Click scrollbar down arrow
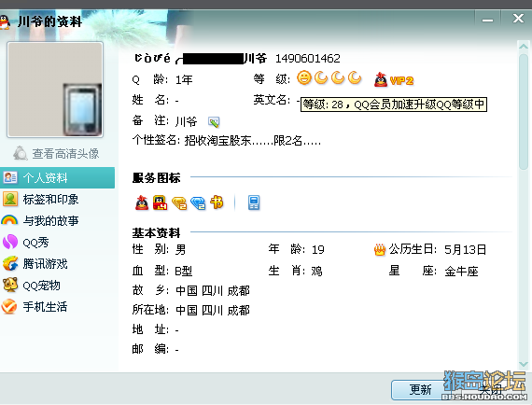The image size is (532, 405). click(524, 365)
